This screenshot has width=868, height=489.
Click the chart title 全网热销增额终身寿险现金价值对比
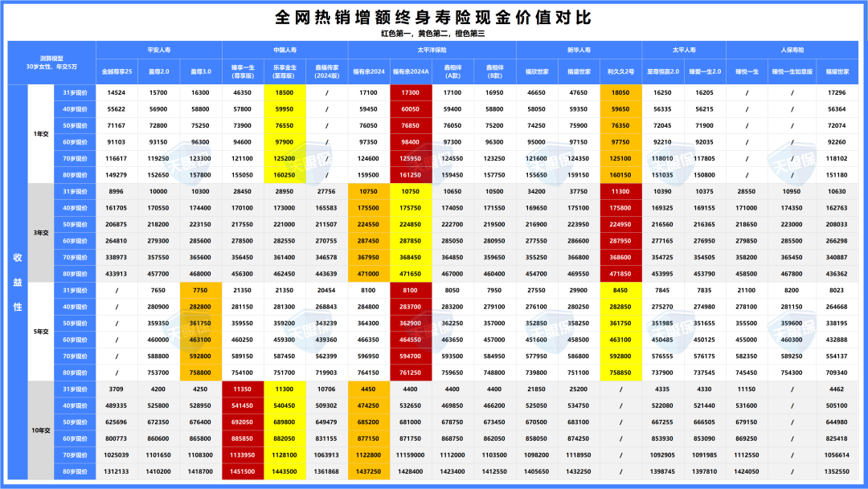(x=434, y=14)
